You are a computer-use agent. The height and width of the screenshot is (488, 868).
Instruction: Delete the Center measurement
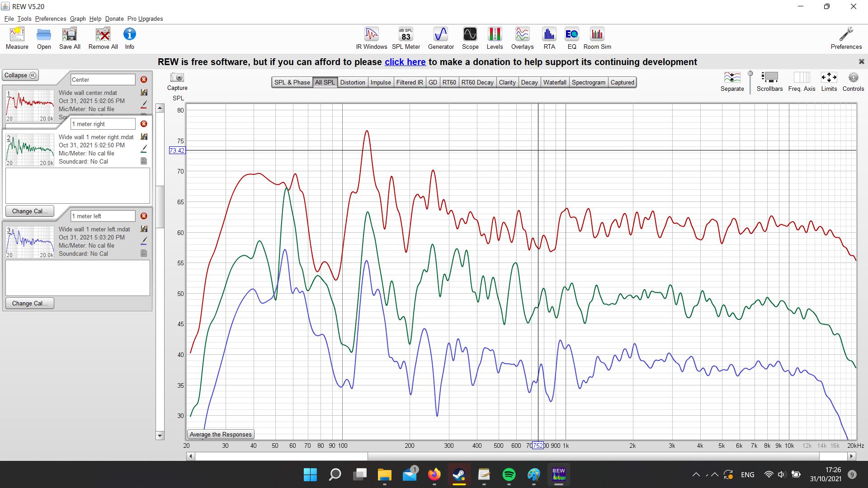[144, 80]
